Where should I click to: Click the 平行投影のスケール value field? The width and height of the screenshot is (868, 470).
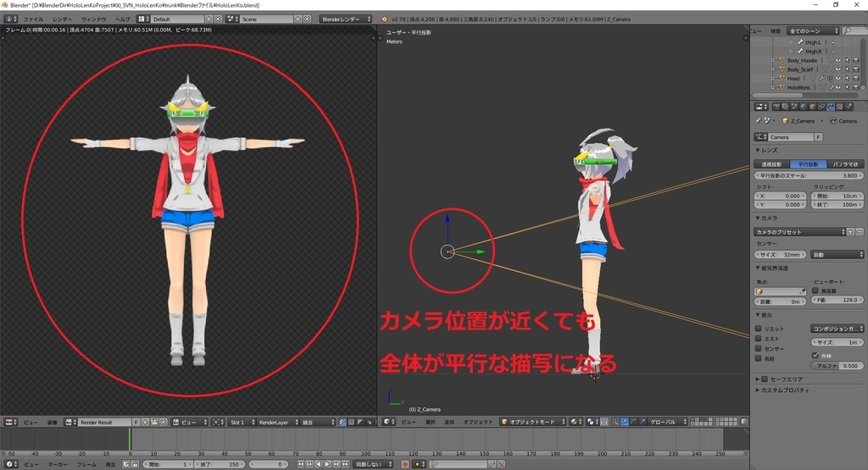coord(809,175)
